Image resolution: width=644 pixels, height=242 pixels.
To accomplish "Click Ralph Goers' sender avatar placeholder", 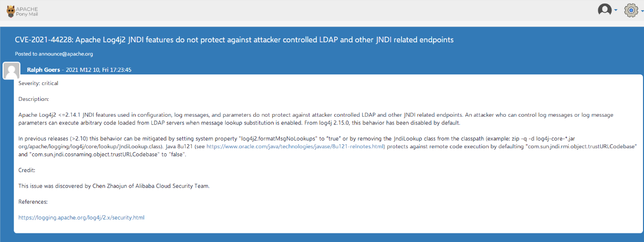I will pyautogui.click(x=11, y=70).
